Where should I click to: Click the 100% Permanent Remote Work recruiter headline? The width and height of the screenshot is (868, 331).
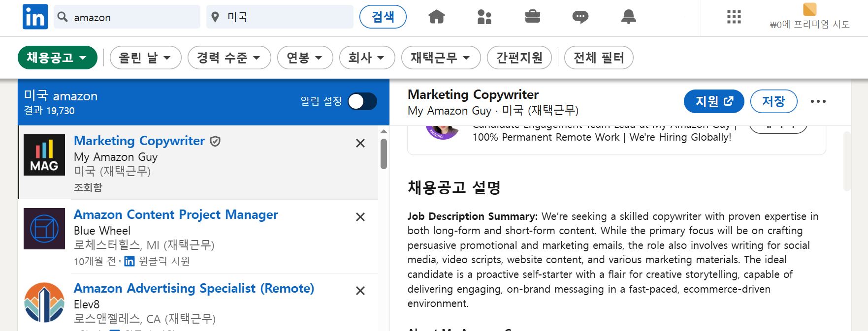tap(602, 137)
